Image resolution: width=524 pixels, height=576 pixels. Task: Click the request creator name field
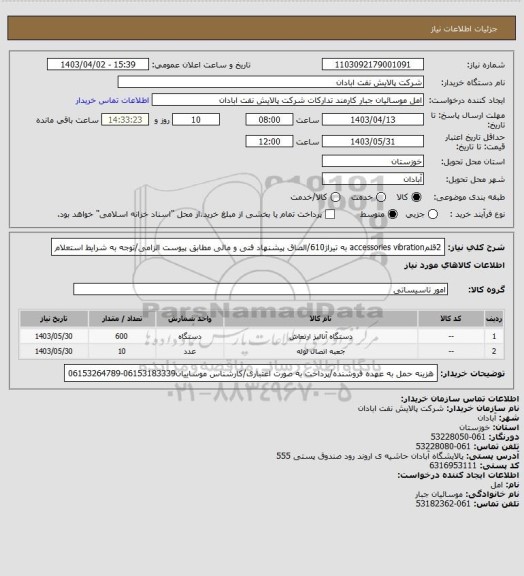(x=288, y=100)
